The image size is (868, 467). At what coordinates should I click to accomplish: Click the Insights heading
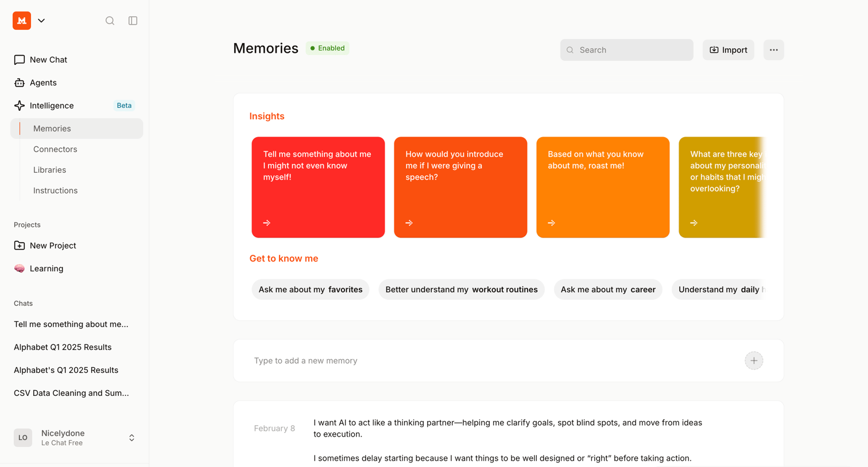click(x=267, y=116)
